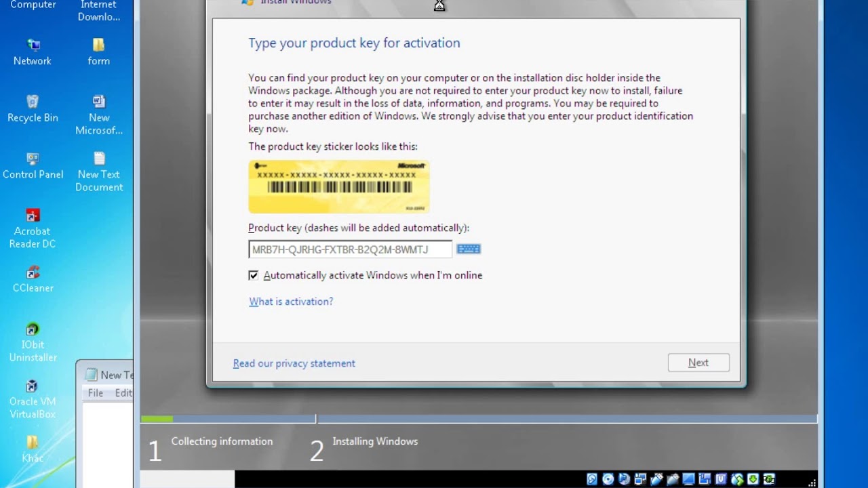Open File menu in Notepad window
The width and height of the screenshot is (868, 488).
click(x=96, y=393)
